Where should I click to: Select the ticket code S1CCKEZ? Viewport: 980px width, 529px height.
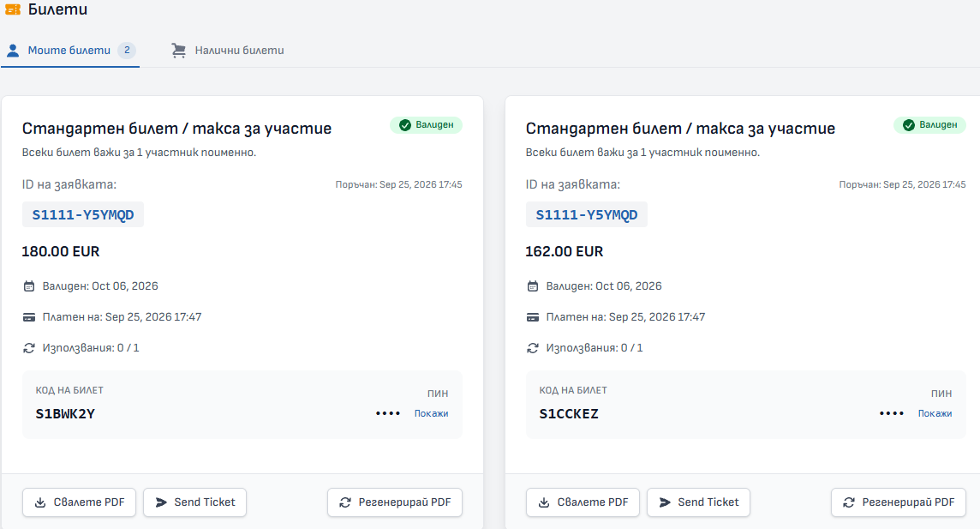click(x=569, y=414)
